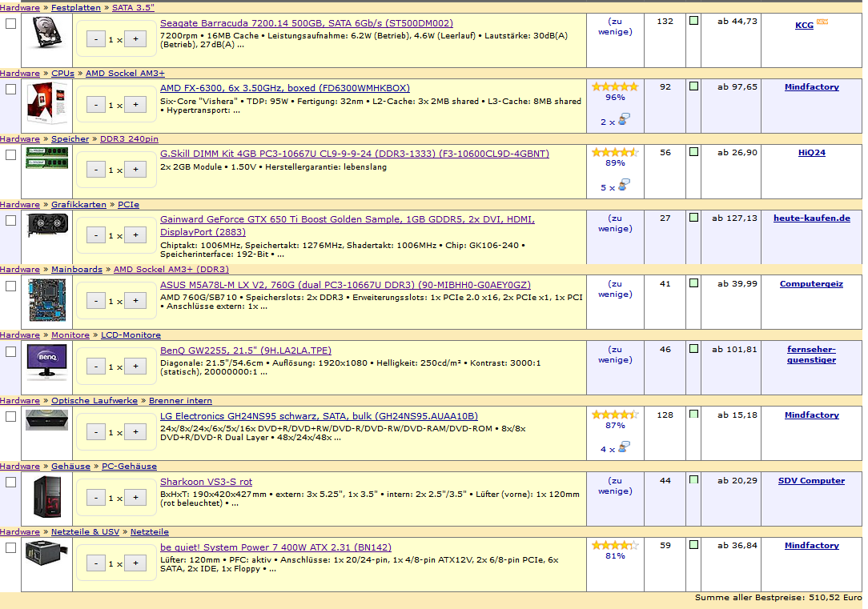
Task: Open the ASUS M5A78L-M mainboard thumbnail
Action: 47,300
